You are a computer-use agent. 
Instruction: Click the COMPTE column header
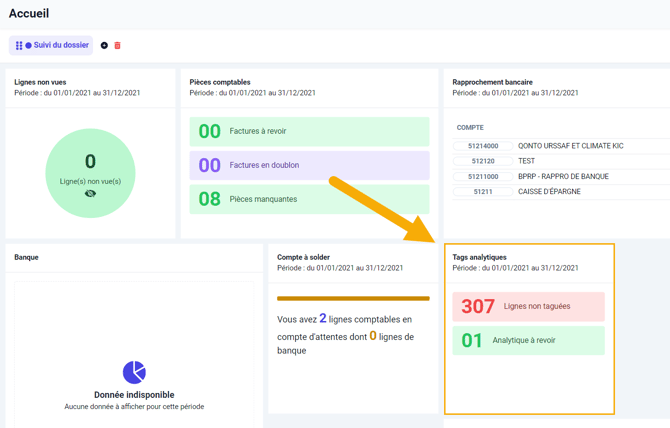tap(470, 128)
